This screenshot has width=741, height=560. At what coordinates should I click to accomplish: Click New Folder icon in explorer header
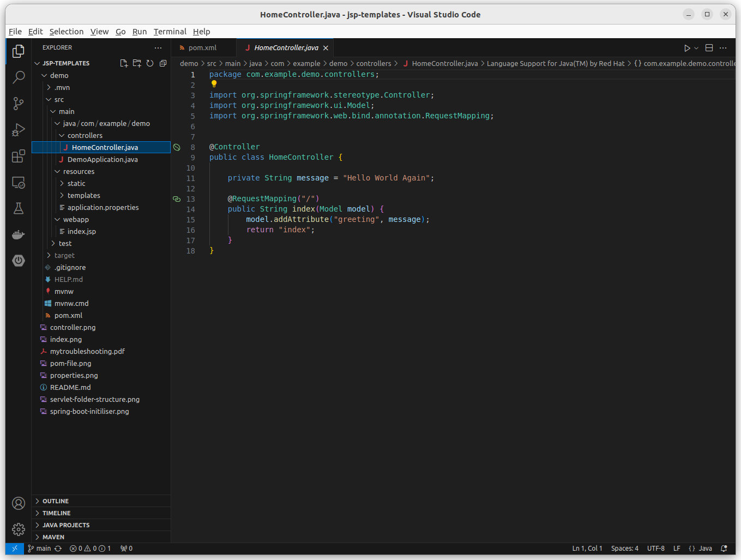coord(137,63)
